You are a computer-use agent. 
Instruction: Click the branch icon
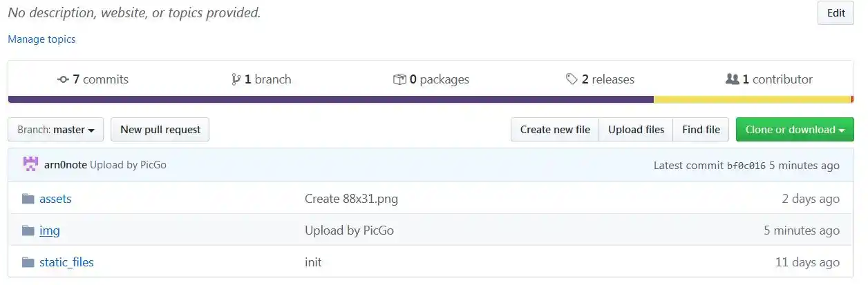[x=236, y=79]
